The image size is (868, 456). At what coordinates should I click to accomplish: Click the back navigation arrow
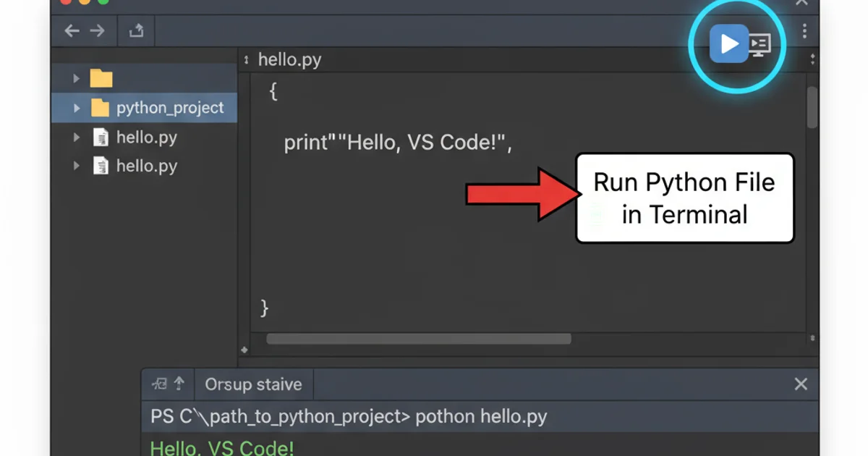(x=71, y=30)
